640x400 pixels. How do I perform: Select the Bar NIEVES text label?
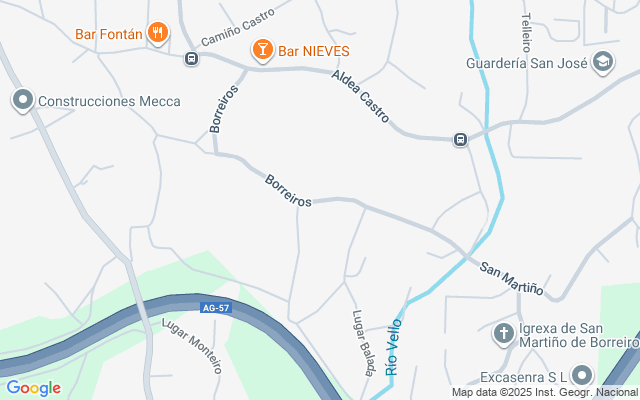pos(314,51)
